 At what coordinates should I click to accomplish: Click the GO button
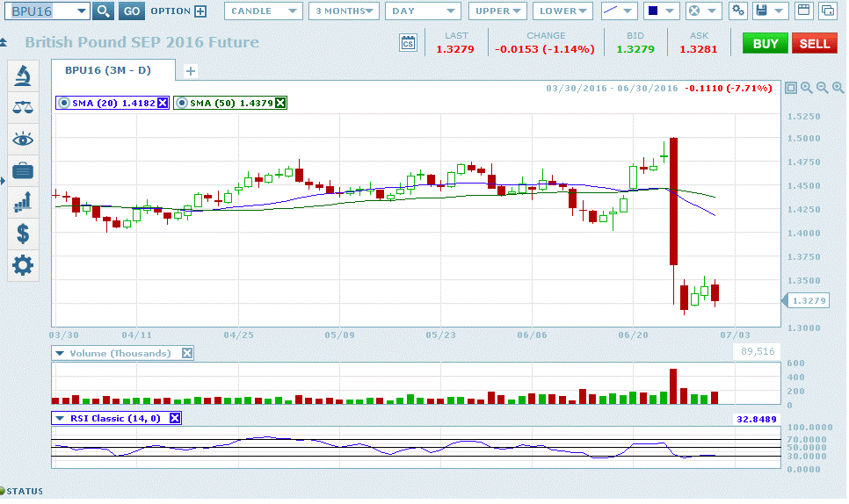[x=132, y=11]
